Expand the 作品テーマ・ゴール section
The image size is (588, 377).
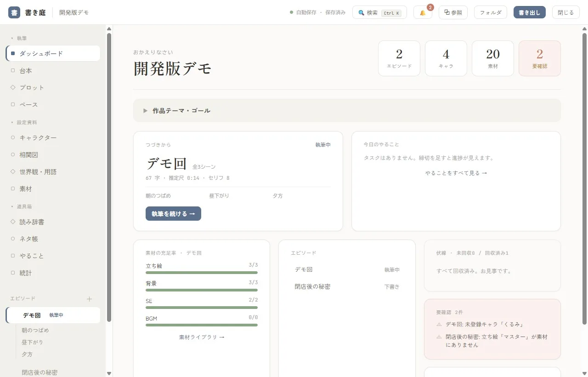[x=347, y=110]
